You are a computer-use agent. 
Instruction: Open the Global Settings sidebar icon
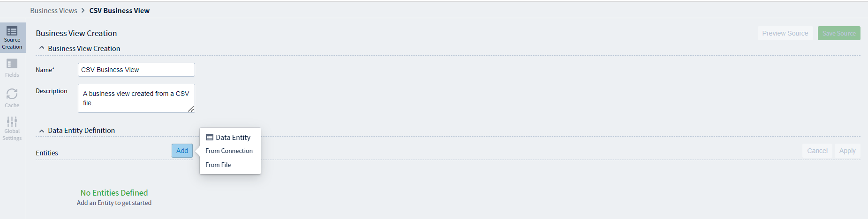click(x=12, y=128)
